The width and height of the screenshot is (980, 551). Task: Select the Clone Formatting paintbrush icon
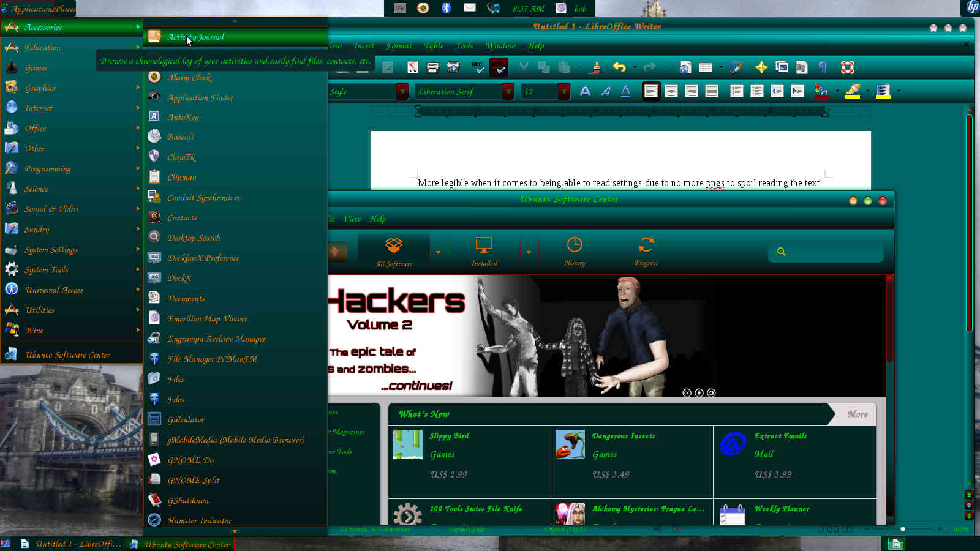coord(595,67)
